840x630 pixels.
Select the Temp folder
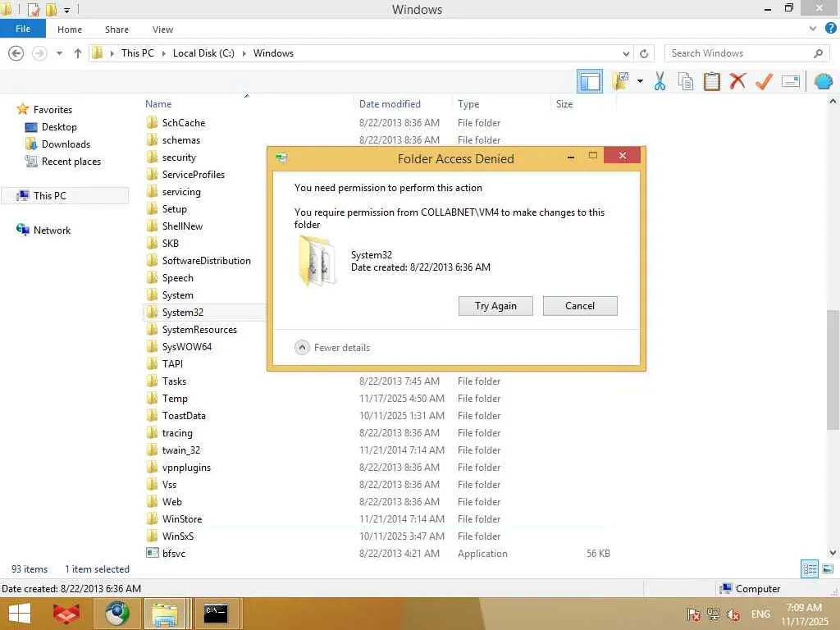pos(175,399)
